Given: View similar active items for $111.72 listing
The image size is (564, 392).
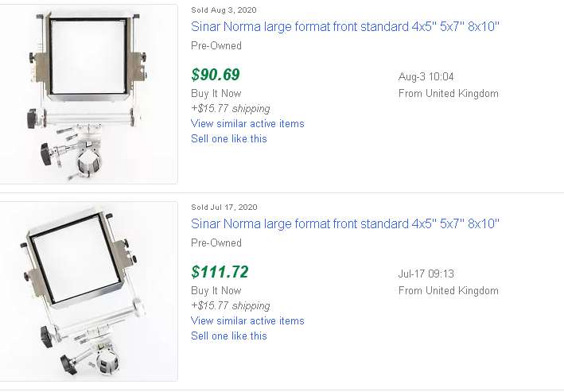Looking at the screenshot, I should click(x=247, y=320).
